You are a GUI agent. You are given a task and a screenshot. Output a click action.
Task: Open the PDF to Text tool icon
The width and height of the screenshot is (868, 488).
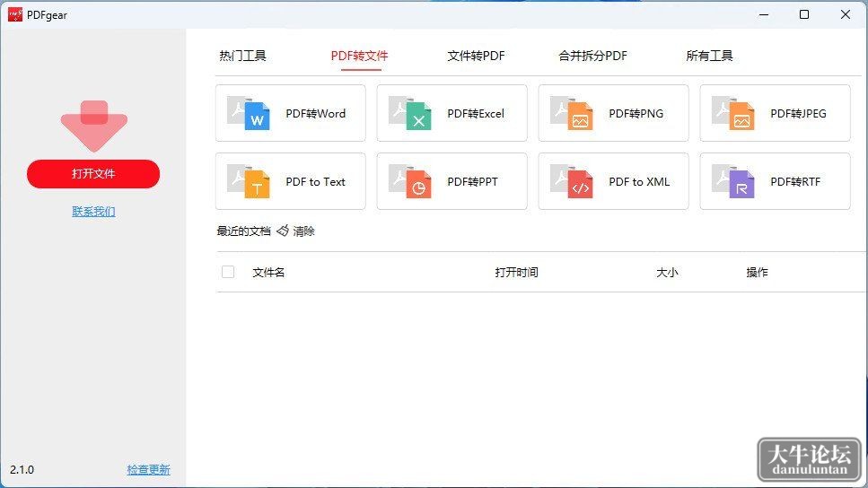(x=249, y=181)
